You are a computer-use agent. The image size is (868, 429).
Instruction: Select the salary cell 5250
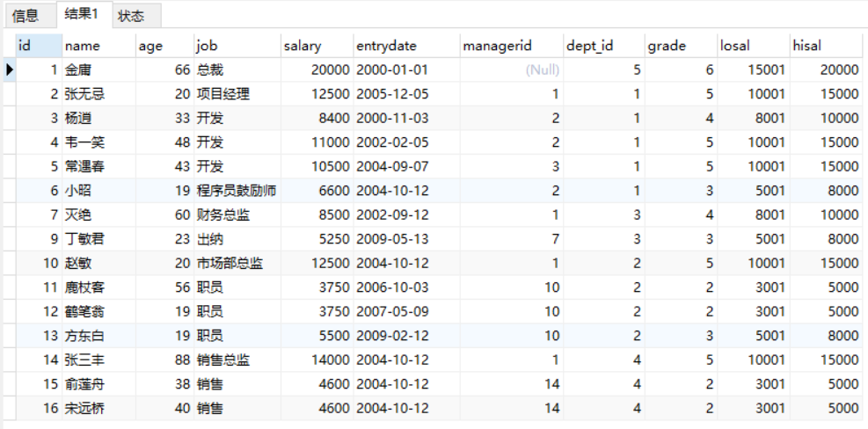click(317, 239)
